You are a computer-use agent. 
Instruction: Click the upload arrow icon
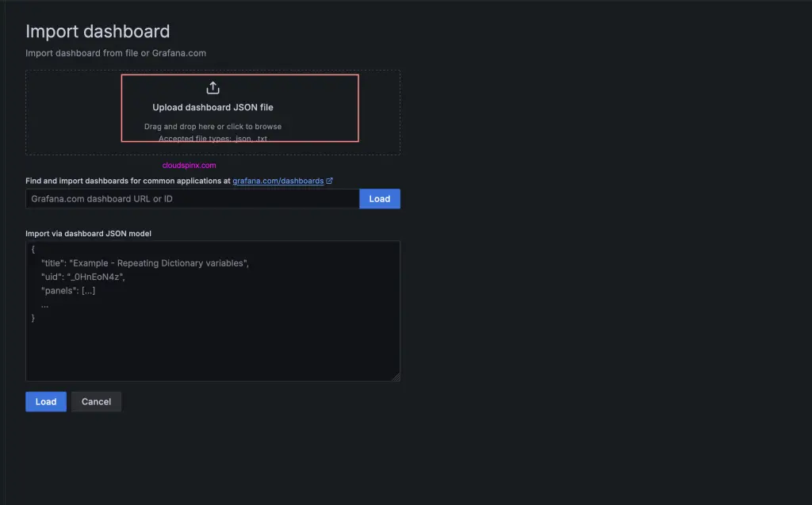pyautogui.click(x=213, y=87)
